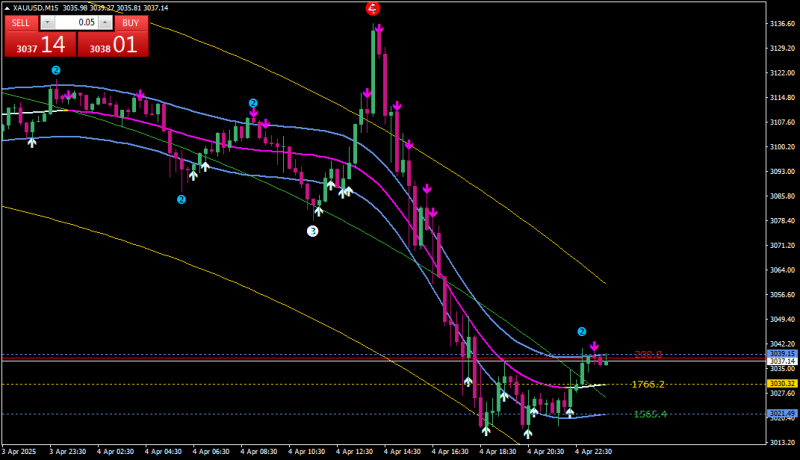800x460 pixels.
Task: Click the 4 Apr 22:30 time label
Action: click(593, 452)
